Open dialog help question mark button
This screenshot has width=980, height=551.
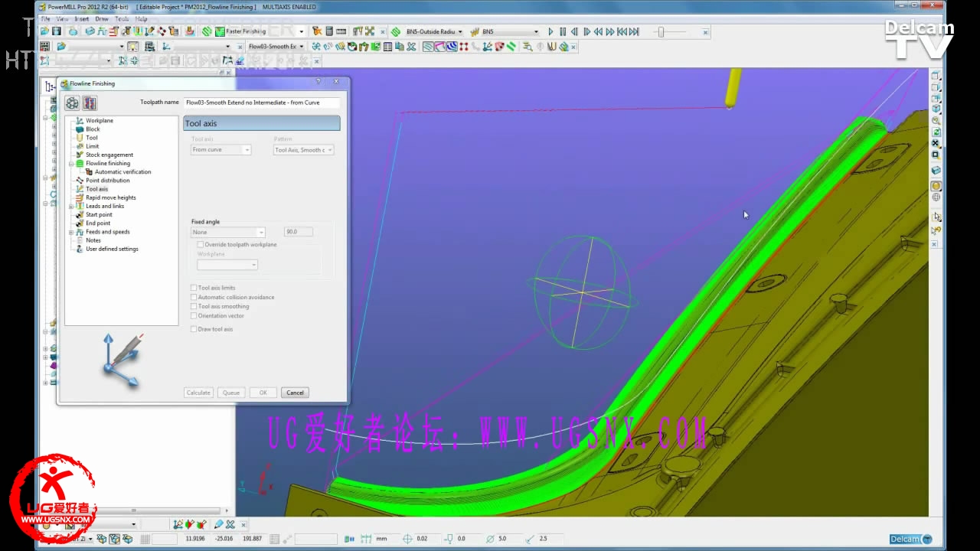click(x=318, y=81)
